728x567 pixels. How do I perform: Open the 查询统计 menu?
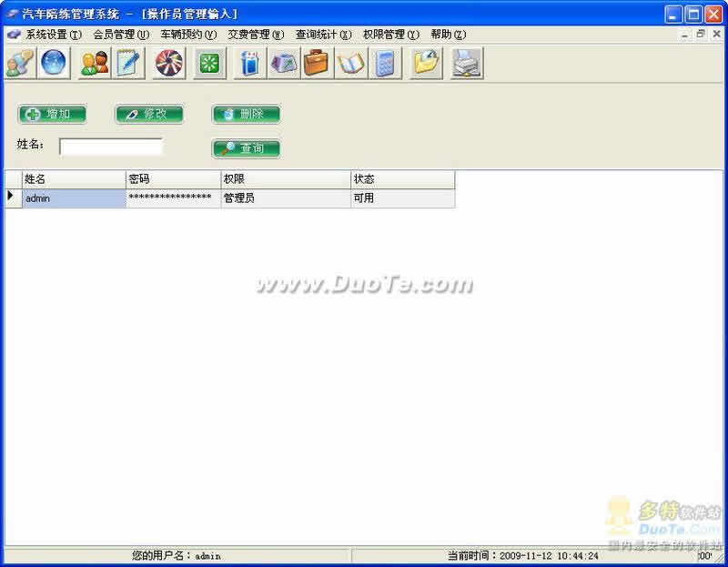[x=323, y=35]
